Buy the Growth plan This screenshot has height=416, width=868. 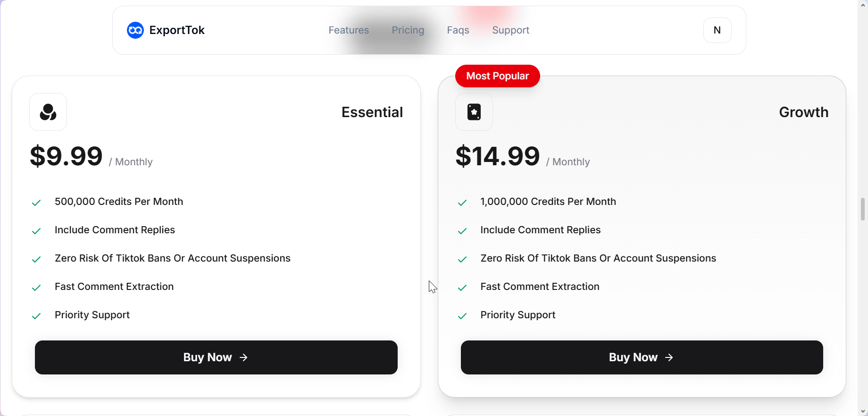pos(642,357)
